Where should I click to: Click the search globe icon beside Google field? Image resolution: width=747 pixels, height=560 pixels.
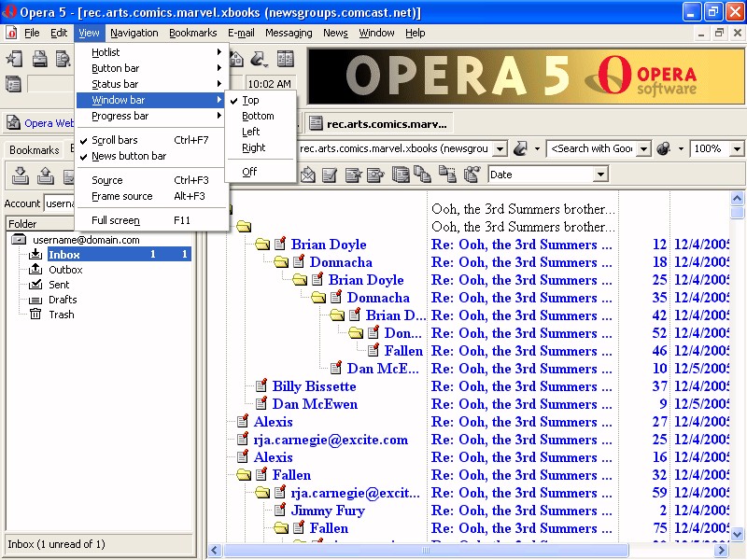[663, 148]
